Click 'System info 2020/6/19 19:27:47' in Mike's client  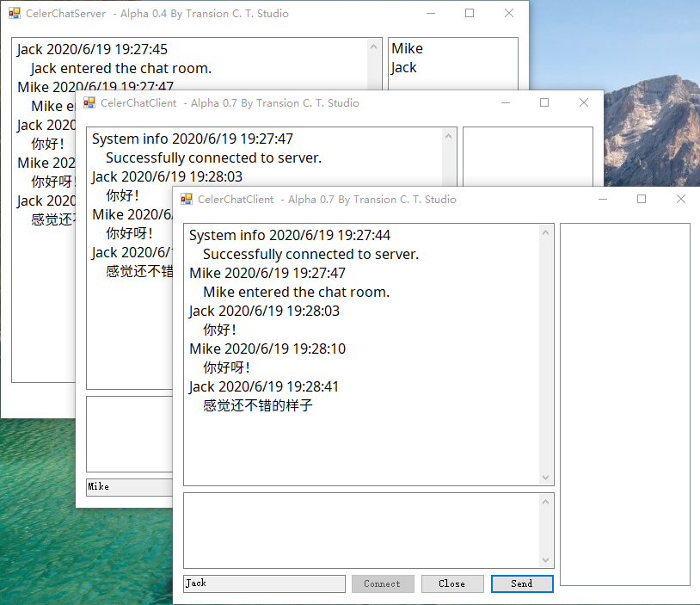[x=193, y=139]
